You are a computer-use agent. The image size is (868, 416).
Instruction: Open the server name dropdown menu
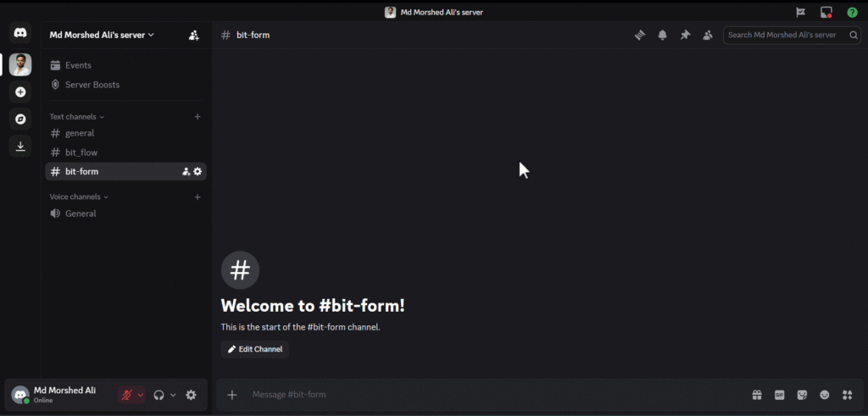(102, 35)
